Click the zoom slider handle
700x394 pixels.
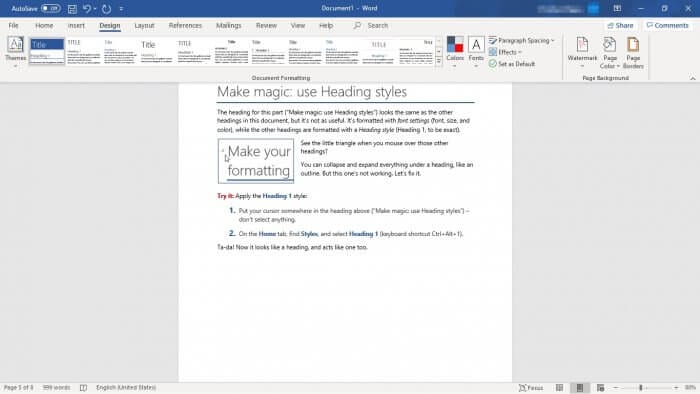tap(641, 388)
